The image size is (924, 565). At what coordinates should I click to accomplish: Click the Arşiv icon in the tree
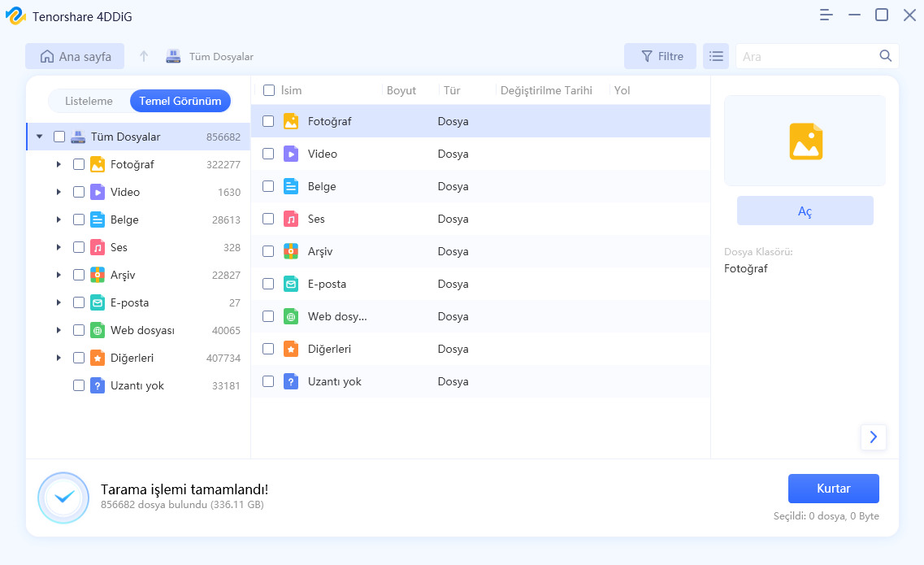coord(98,275)
